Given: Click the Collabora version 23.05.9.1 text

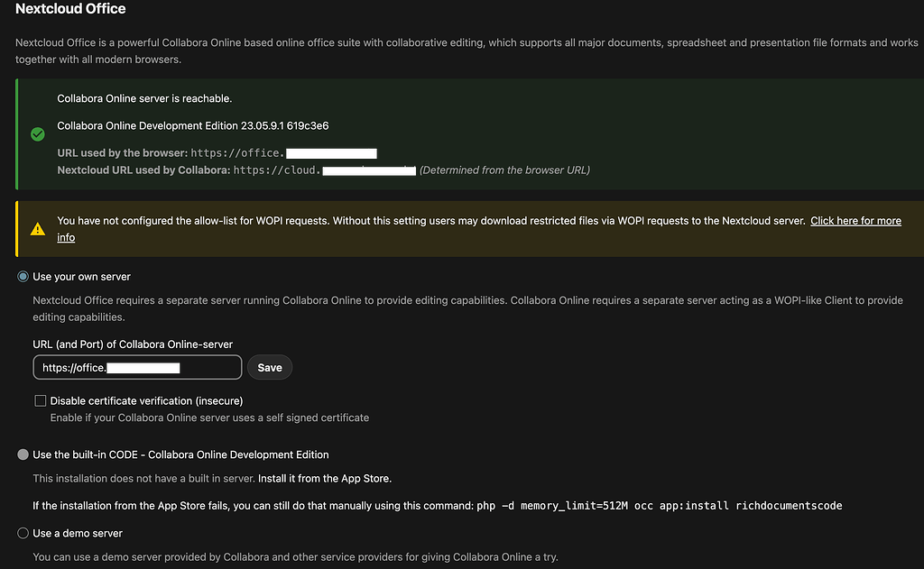Looking at the screenshot, I should tap(192, 126).
